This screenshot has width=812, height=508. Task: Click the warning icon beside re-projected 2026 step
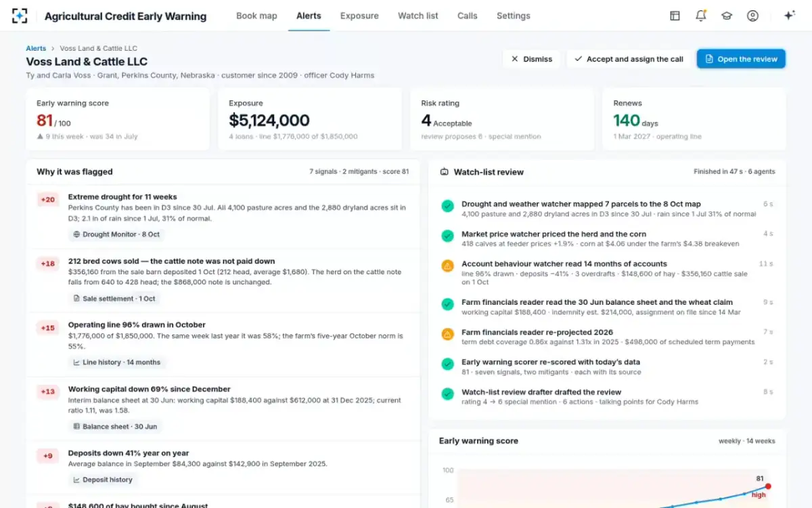point(447,334)
